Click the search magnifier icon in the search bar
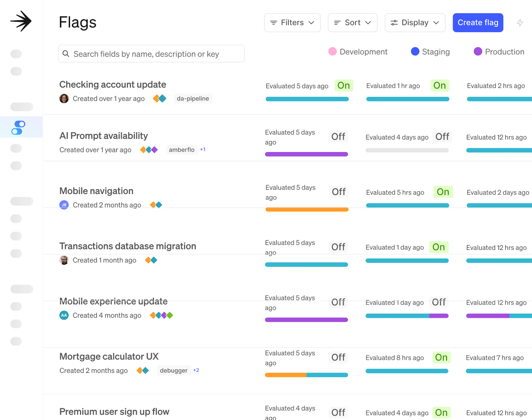This screenshot has width=532, height=420. click(66, 54)
